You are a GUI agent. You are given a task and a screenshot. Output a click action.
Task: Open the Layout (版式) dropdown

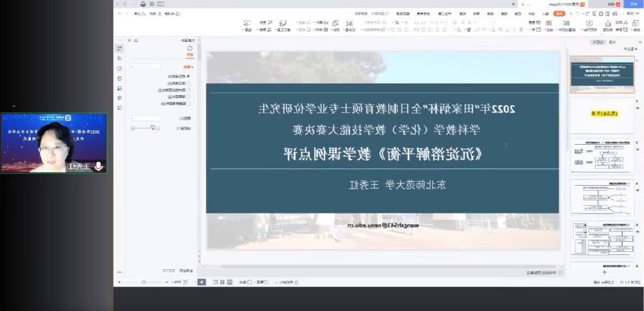pos(549,30)
